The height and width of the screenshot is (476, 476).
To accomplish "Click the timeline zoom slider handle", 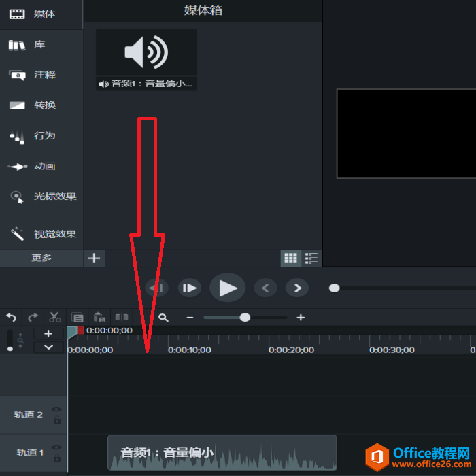I will click(245, 318).
